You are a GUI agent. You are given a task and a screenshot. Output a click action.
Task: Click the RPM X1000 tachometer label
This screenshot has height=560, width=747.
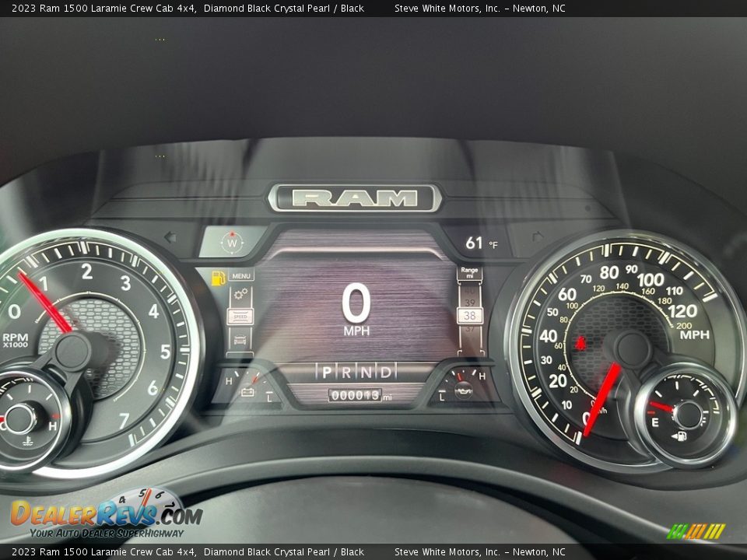[16, 340]
